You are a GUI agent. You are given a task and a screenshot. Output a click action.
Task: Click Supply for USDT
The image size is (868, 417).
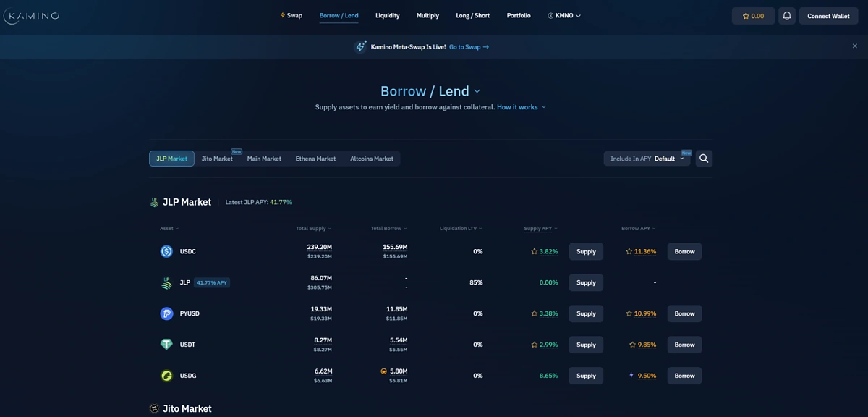click(x=586, y=345)
